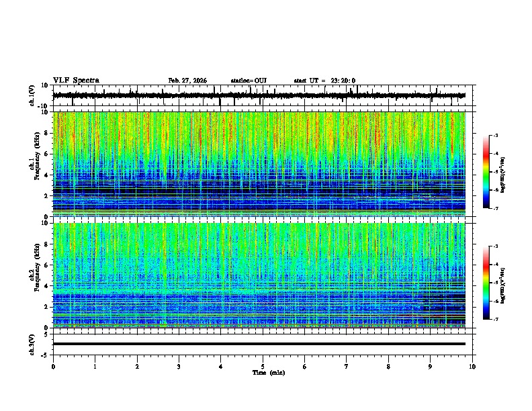Click the "-7" label on ch.1 color scale
The height and width of the screenshot is (411, 532).
[496, 208]
